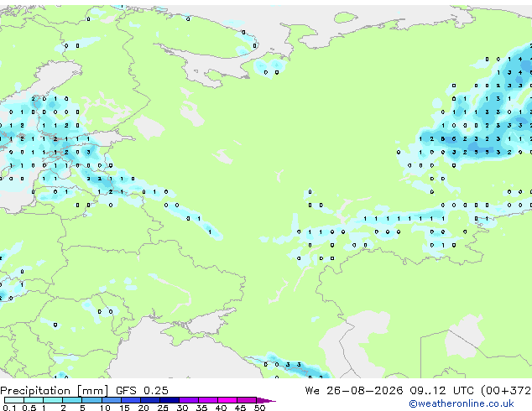The width and height of the screenshot is (532, 411).
Task: Click the purple arrow tip past 50 on the legend
Action: 266,400
